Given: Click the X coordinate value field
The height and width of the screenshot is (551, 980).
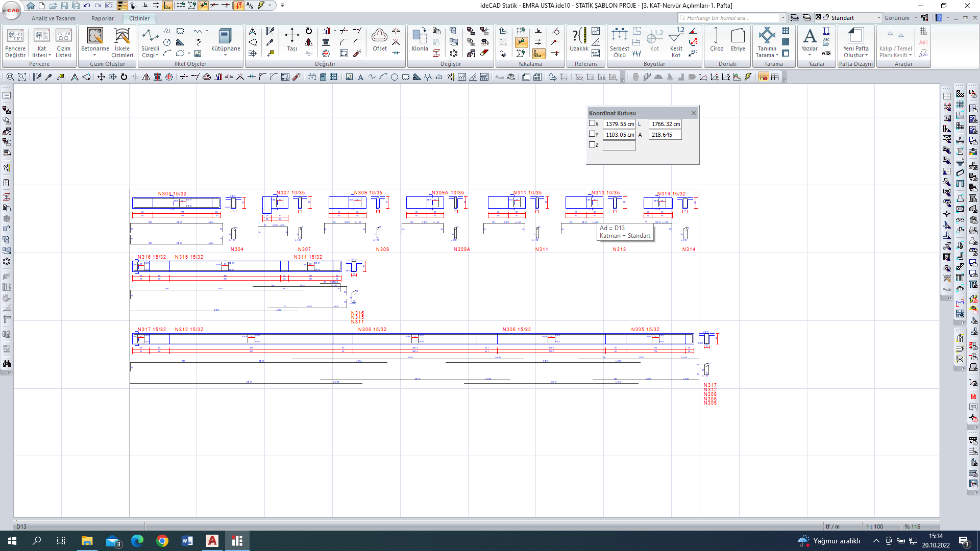Looking at the screenshot, I should (619, 124).
